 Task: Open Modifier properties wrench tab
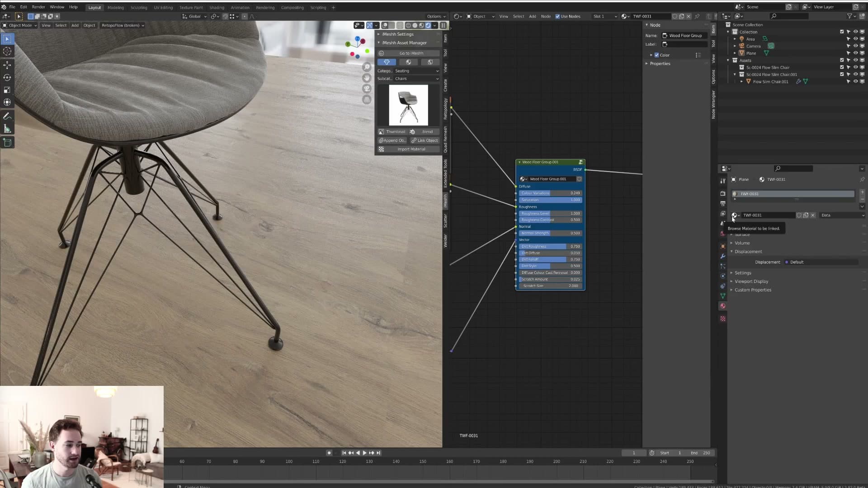pos(722,256)
